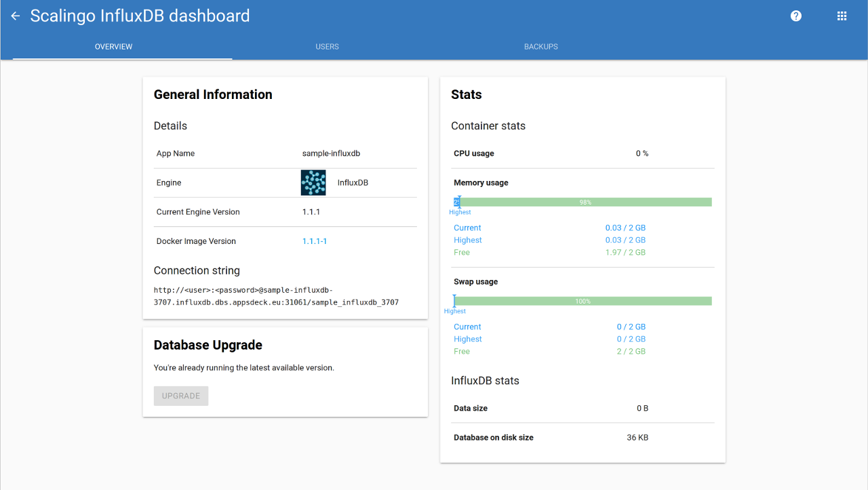The width and height of the screenshot is (868, 490).
Task: Go back using the arrow icon
Action: click(16, 16)
